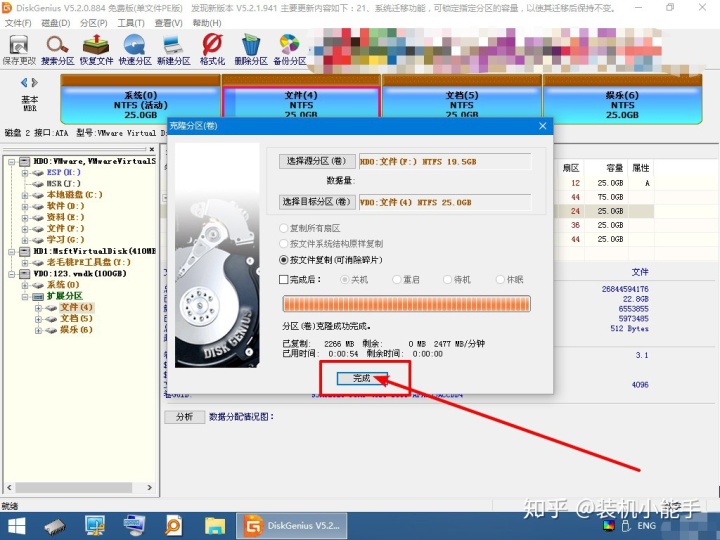Switch to DiskGenius V5.2 taskbar button
Screen dimensions: 720x540
coord(291,526)
